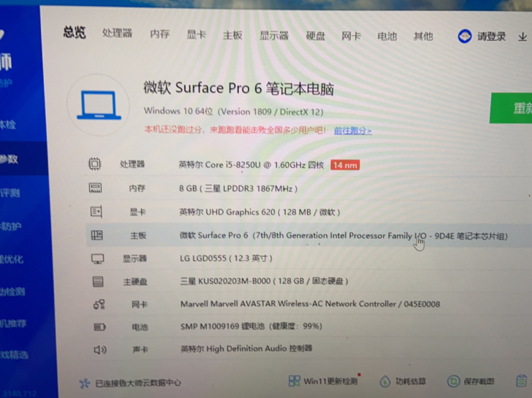Viewport: 532px width, 398px height.
Task: Click the speaker icon for 声卡
Action: (100, 349)
